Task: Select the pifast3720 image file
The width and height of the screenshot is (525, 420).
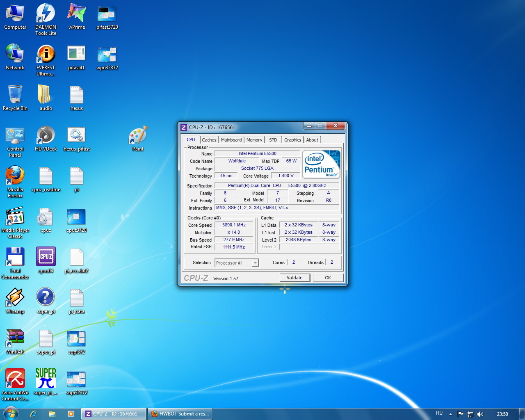Action: click(107, 17)
